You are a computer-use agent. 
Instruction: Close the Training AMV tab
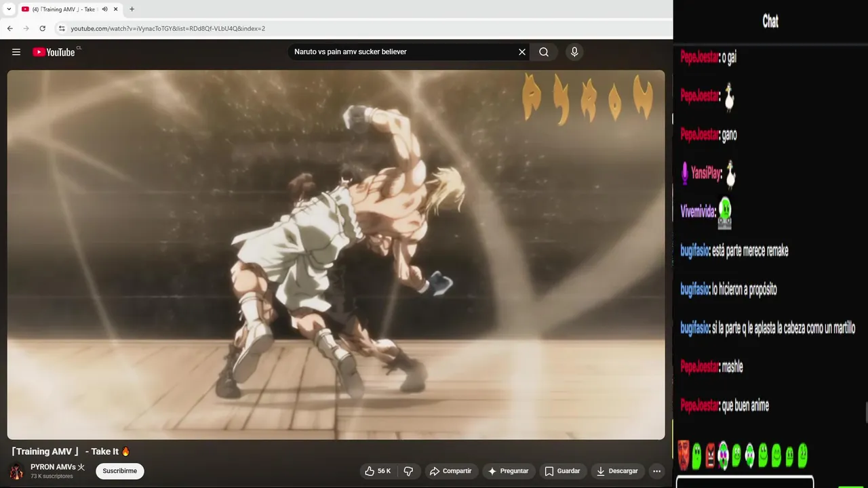pyautogui.click(x=116, y=9)
